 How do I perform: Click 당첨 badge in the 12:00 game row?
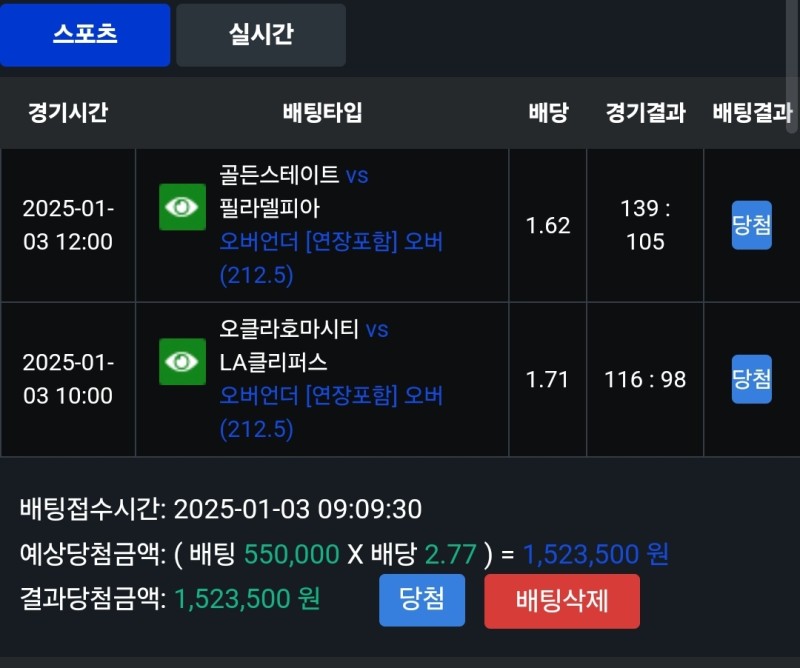coord(751,225)
